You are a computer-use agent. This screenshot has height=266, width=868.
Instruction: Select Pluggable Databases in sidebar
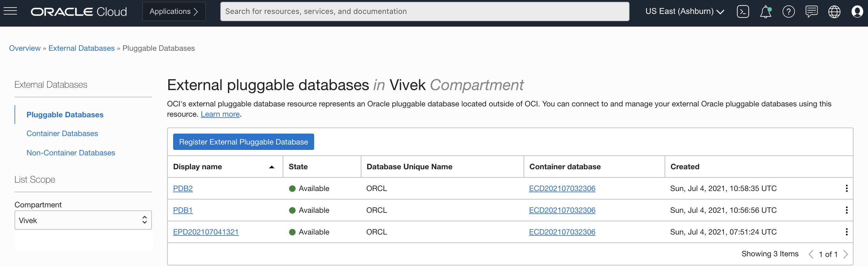click(x=65, y=115)
